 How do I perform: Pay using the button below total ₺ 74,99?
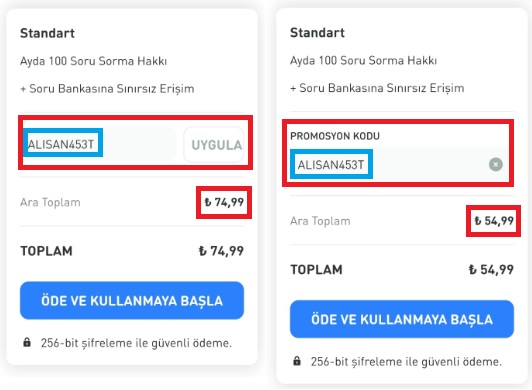click(132, 300)
